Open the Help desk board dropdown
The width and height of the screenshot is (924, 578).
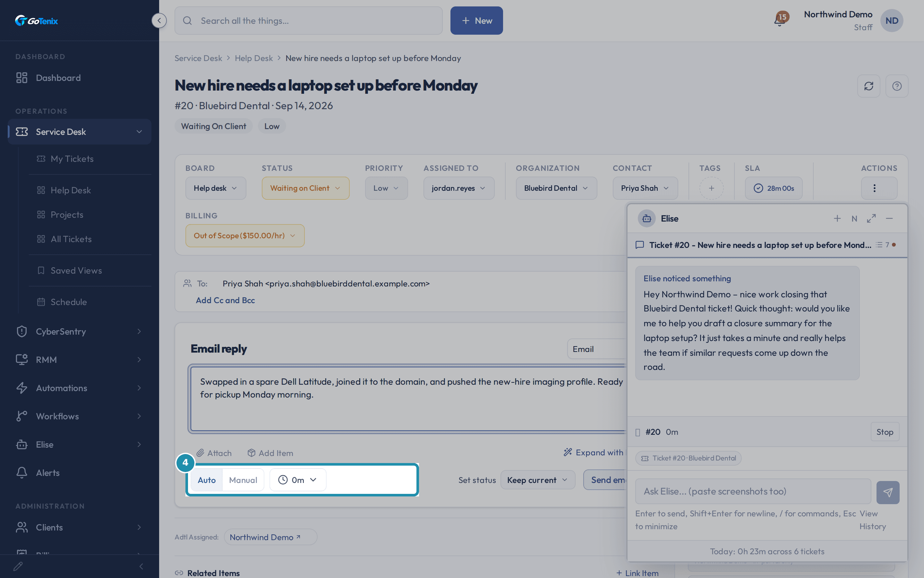(x=216, y=188)
